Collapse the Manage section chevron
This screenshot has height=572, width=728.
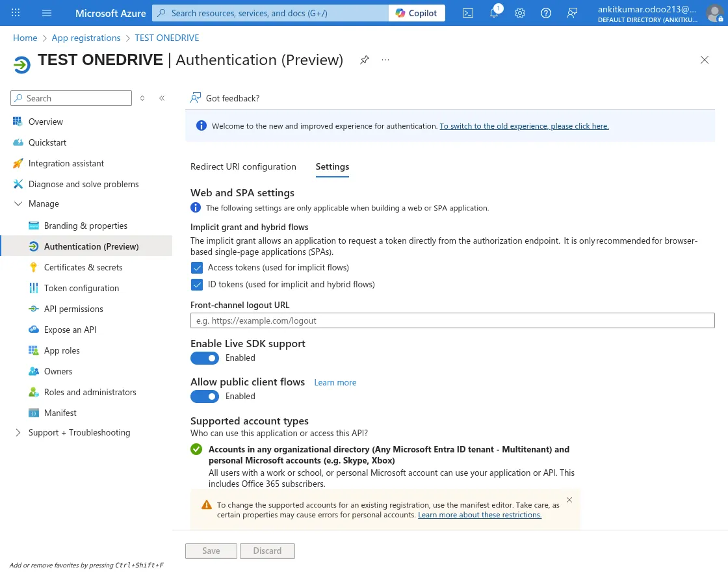tap(18, 203)
